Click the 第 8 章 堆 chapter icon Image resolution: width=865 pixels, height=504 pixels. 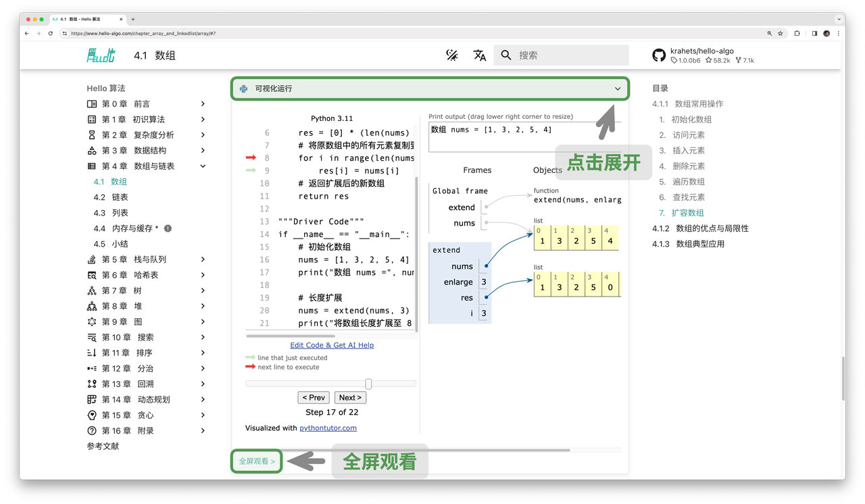92,306
